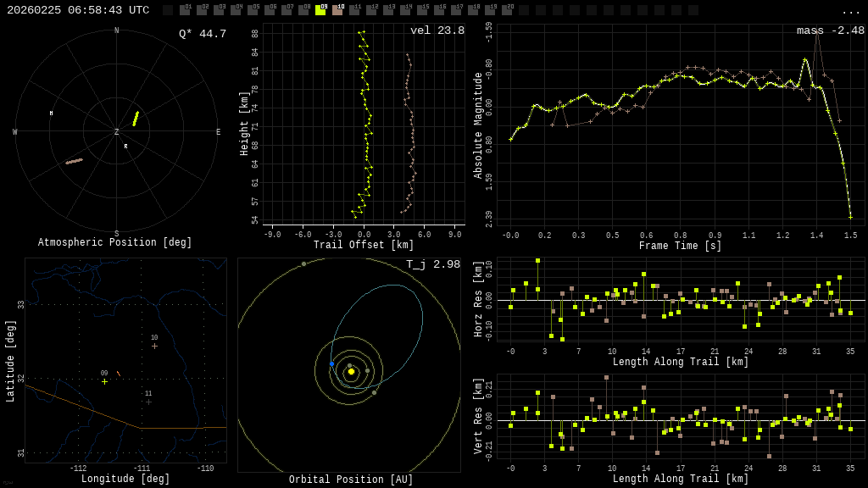Toggle the highlighted station 09 indicator

tap(320, 10)
